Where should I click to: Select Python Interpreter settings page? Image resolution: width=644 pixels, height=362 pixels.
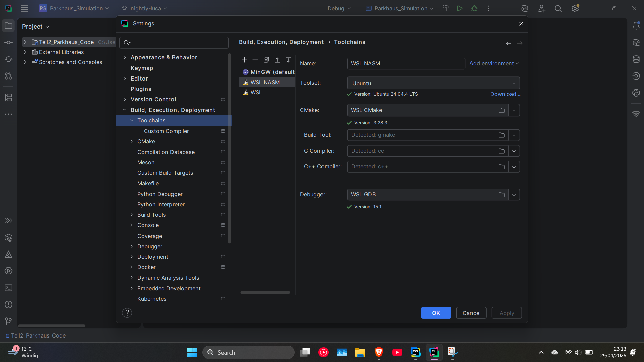161,204
